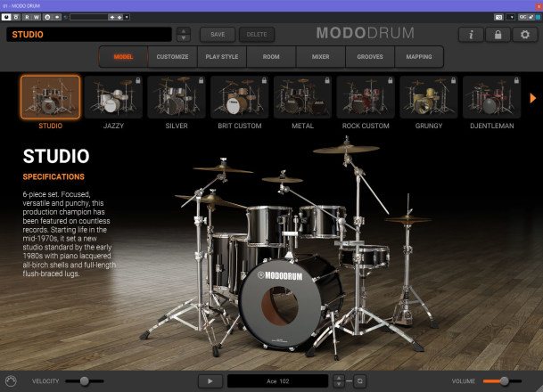Open the Play Style tab

(x=221, y=56)
